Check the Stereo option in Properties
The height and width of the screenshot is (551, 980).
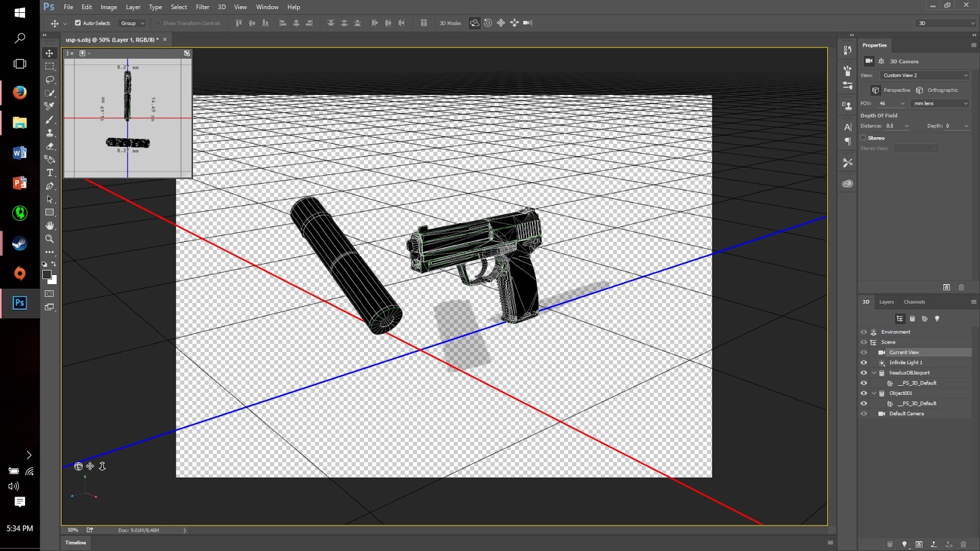[x=862, y=138]
